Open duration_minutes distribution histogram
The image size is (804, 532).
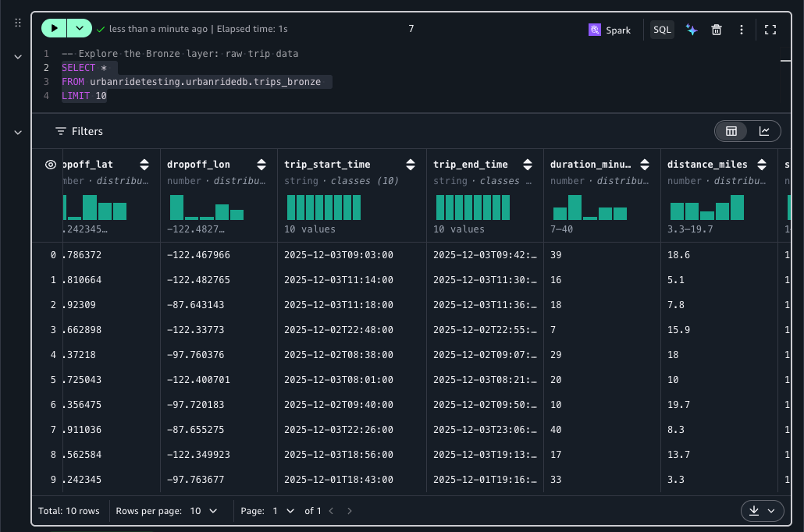tap(590, 207)
